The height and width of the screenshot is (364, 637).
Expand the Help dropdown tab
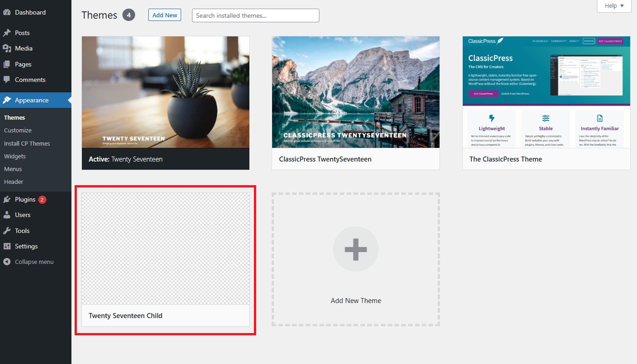[x=614, y=6]
